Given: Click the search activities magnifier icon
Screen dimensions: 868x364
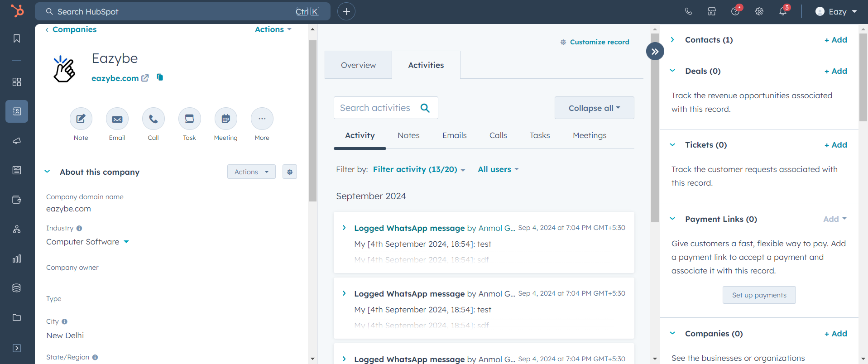Looking at the screenshot, I should click(x=425, y=108).
